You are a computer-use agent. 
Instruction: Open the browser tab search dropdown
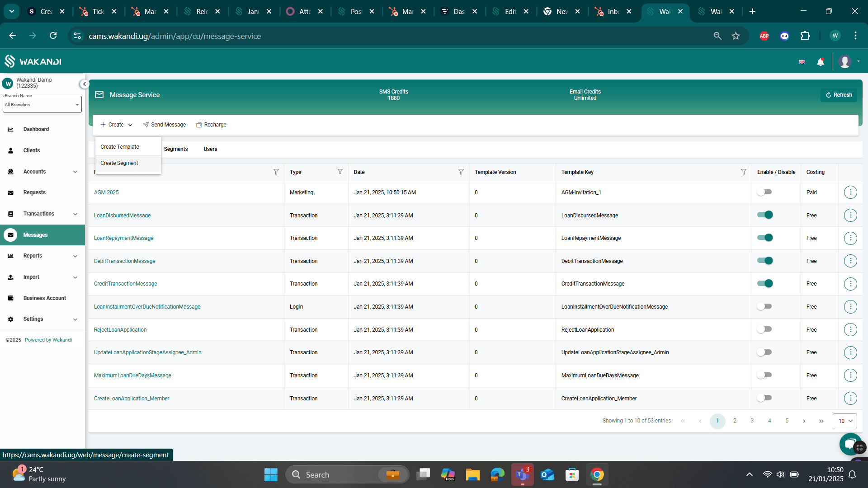(x=11, y=11)
